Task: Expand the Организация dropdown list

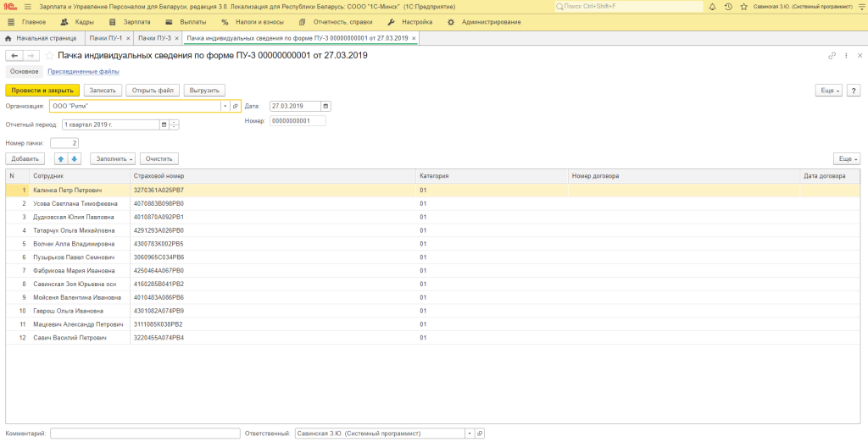Action: pos(225,106)
